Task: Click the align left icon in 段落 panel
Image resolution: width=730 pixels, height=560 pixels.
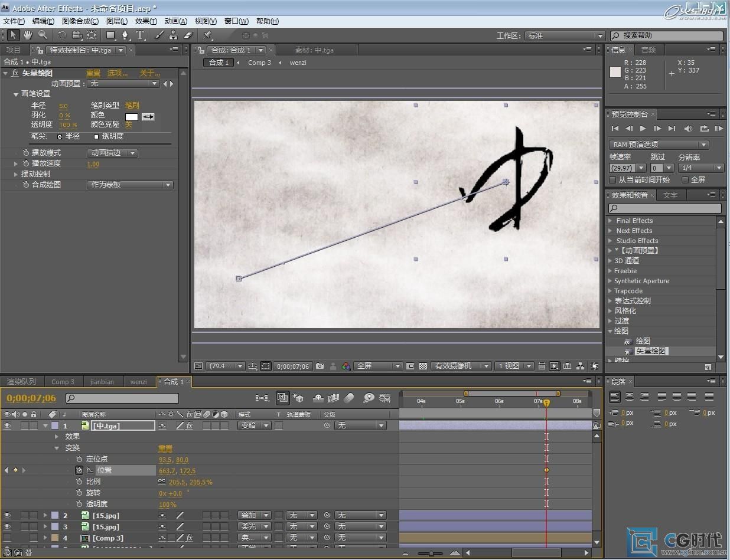Action: tap(615, 397)
